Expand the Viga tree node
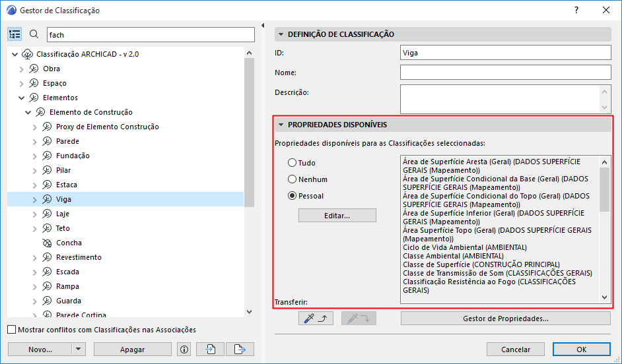This screenshot has width=622, height=364. click(x=35, y=200)
